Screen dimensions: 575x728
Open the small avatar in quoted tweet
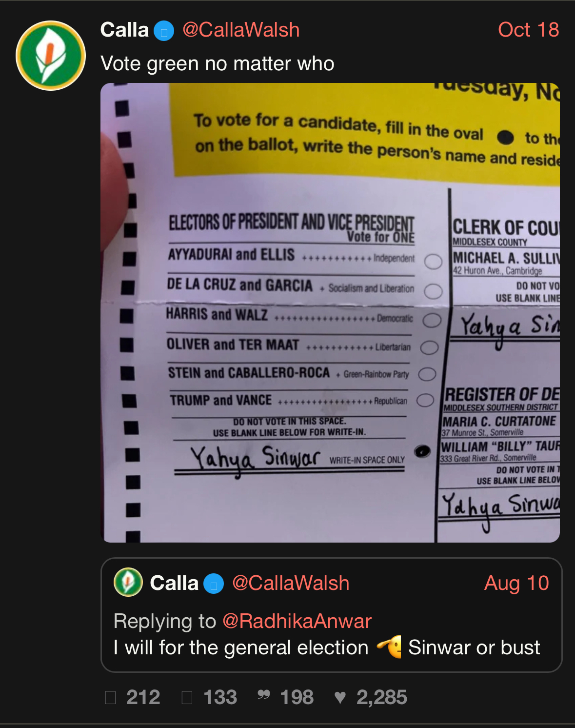click(x=128, y=582)
